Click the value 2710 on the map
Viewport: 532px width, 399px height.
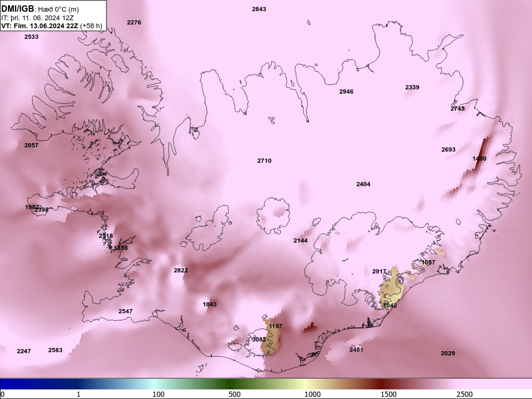click(x=264, y=161)
